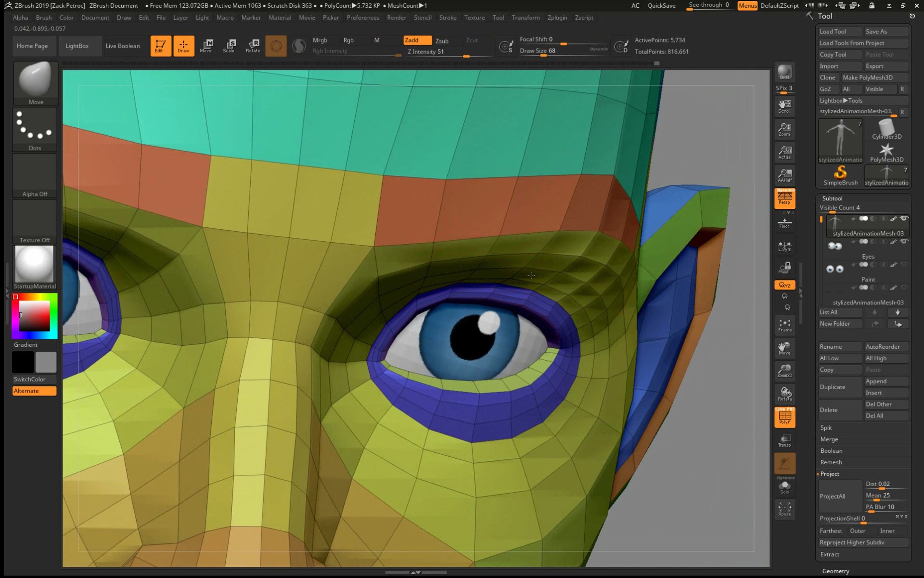
Task: Select the Rotate transform tool
Action: [x=253, y=45]
